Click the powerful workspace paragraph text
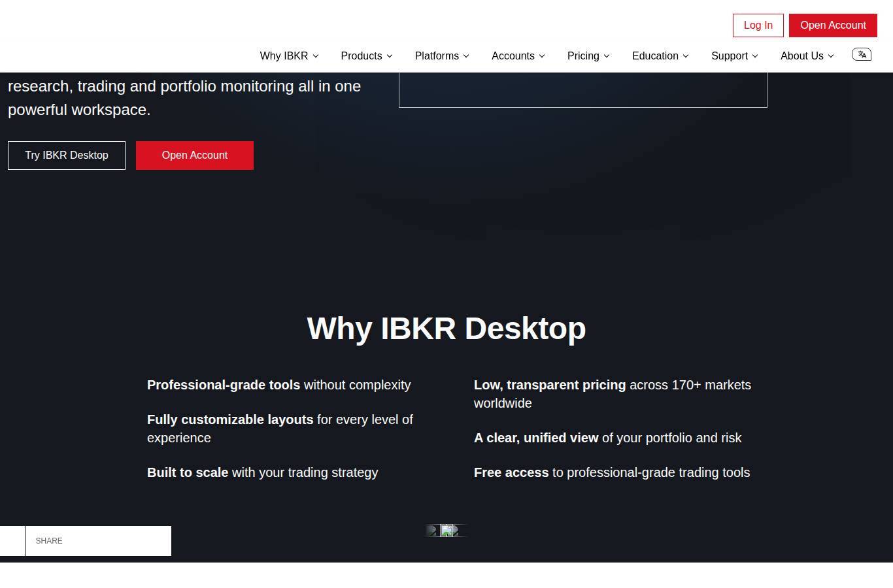 [x=184, y=98]
